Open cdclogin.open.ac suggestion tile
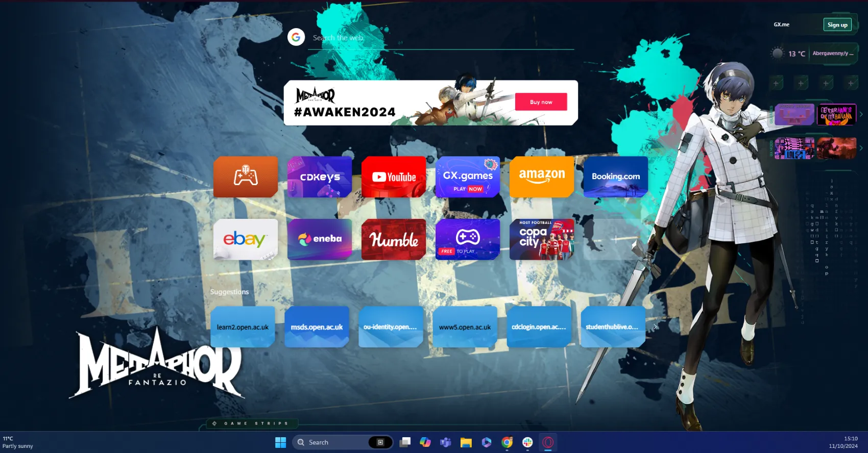 tap(539, 327)
